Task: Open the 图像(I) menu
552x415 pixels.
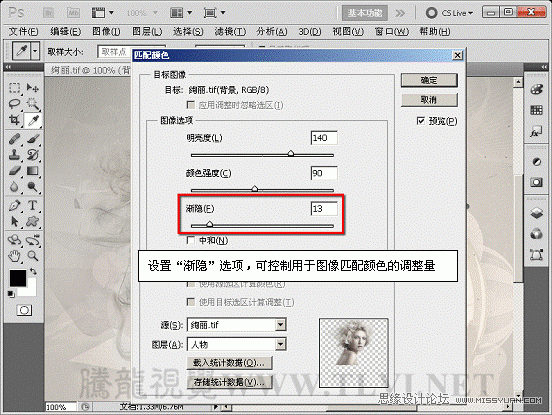Action: (x=106, y=32)
